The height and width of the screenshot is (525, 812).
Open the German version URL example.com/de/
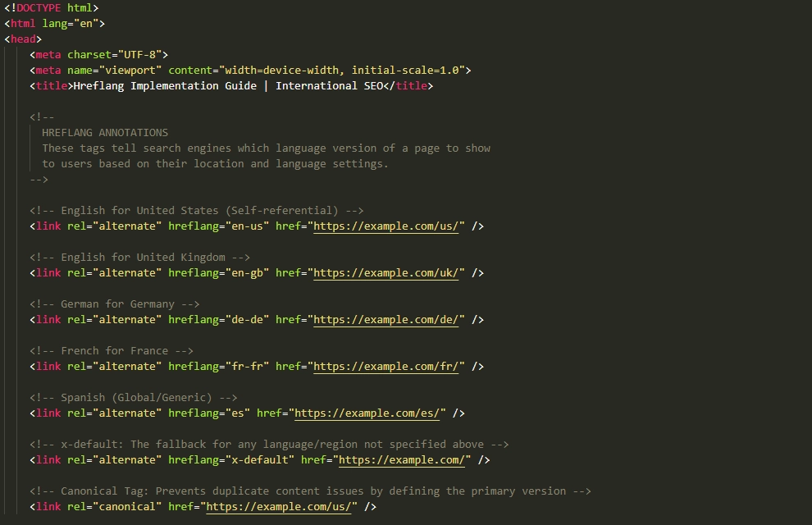point(387,319)
